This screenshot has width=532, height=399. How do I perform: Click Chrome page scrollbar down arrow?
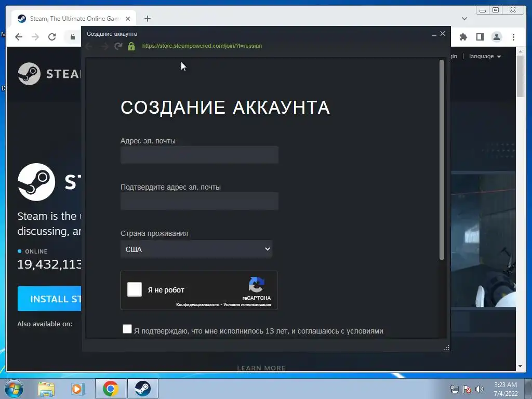520,366
